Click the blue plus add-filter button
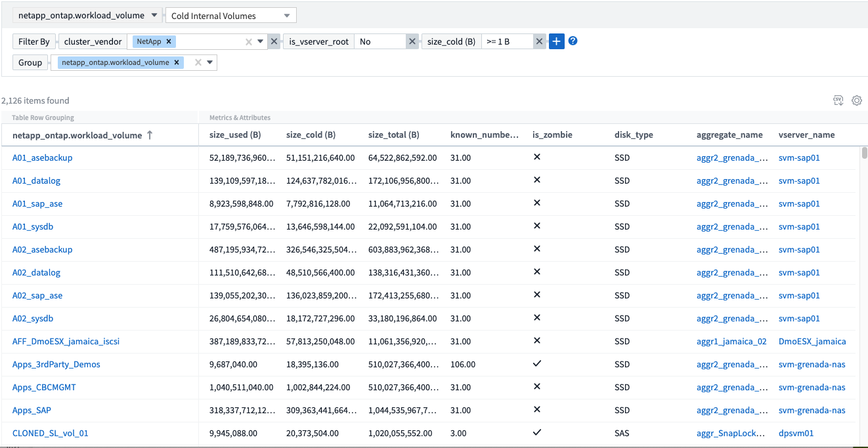 click(x=556, y=41)
